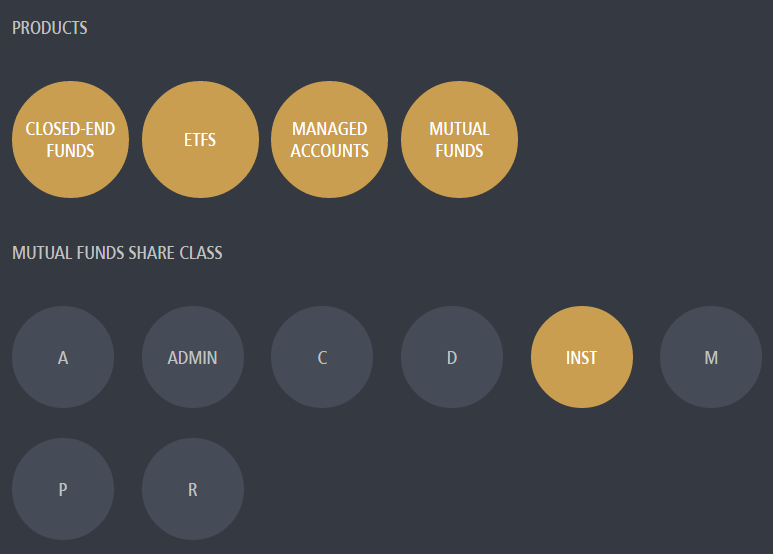Viewport: 773px width, 554px height.
Task: Deselect the highlighted INST share class
Action: coord(581,357)
